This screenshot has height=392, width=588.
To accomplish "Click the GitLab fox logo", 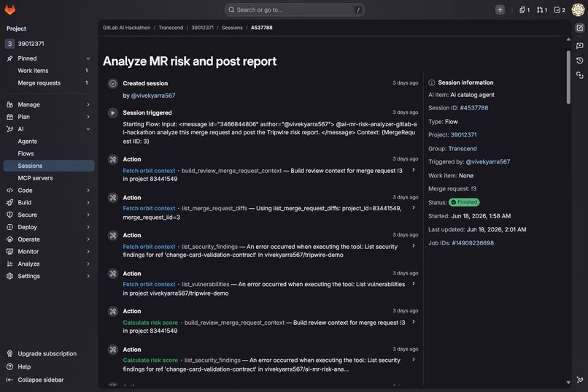I will [x=10, y=9].
